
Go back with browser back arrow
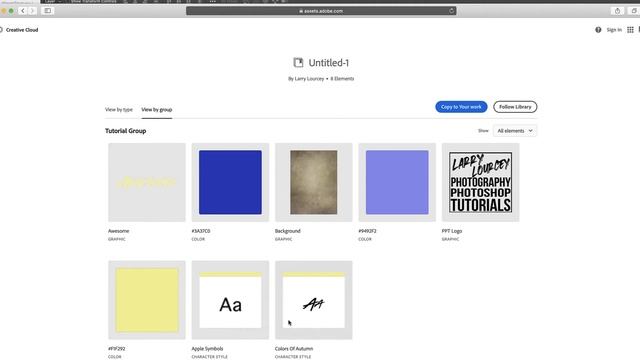23,11
